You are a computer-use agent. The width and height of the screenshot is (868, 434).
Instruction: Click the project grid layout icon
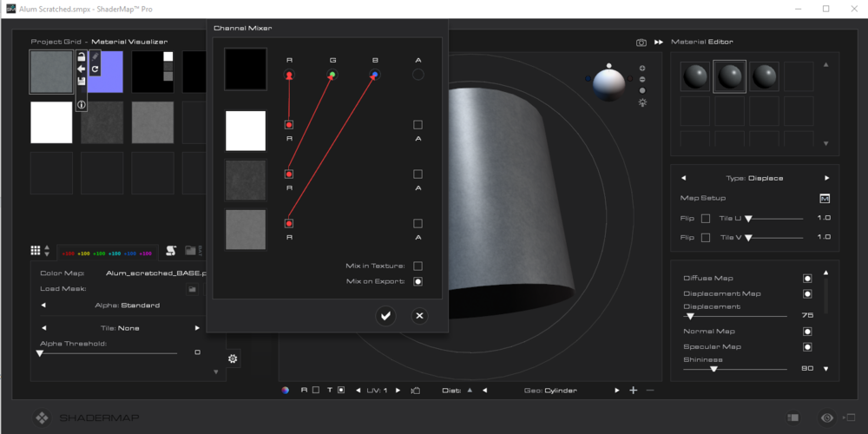pos(36,250)
